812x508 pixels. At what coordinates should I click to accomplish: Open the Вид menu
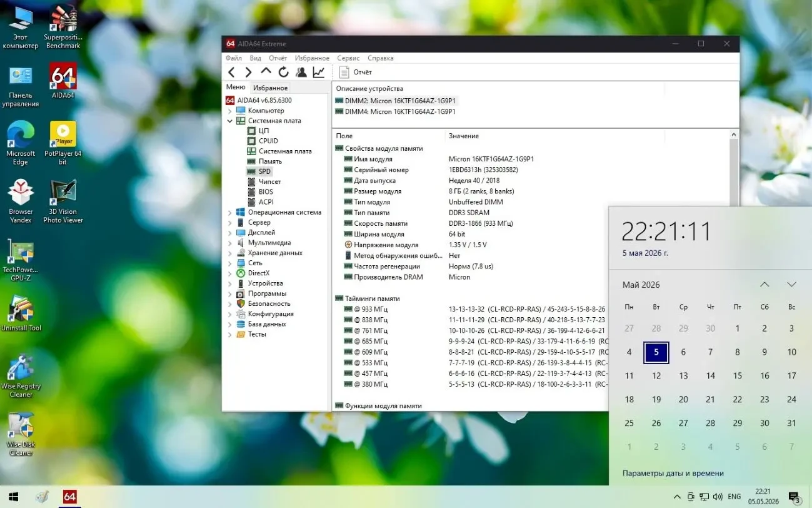tap(255, 58)
